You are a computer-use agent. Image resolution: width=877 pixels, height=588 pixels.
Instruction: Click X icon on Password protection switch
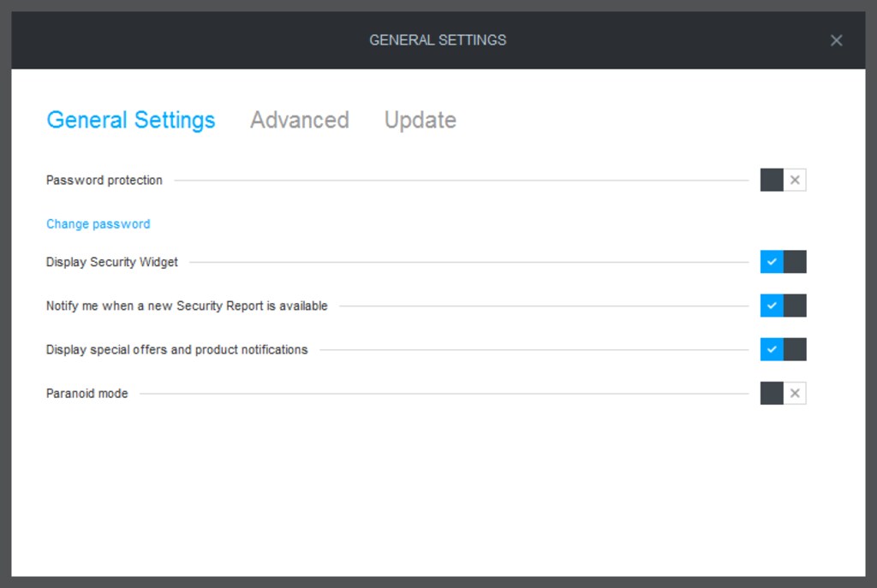point(795,180)
